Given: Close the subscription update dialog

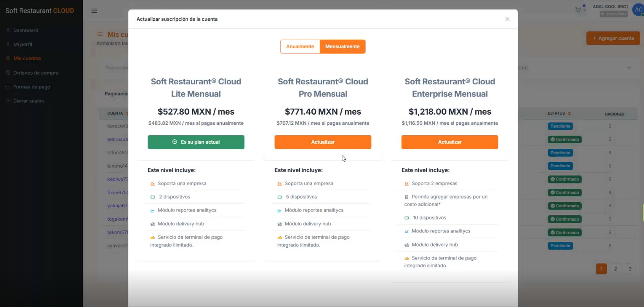Looking at the screenshot, I should [x=507, y=19].
